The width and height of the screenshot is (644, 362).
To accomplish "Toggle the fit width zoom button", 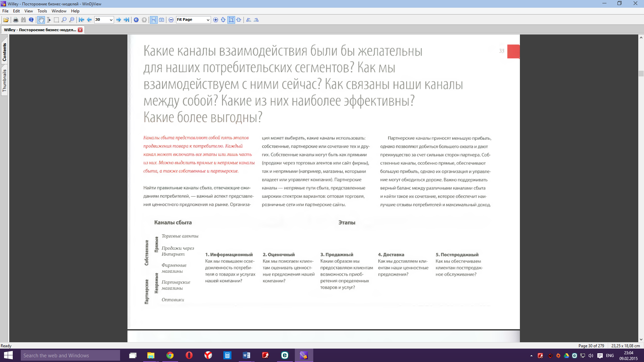I will (x=239, y=20).
